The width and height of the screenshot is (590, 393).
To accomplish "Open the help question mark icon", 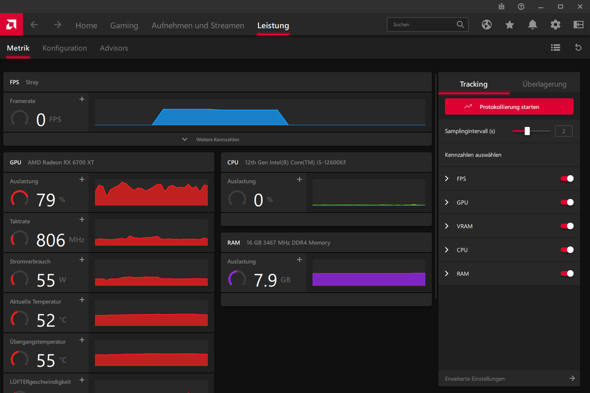I will tap(521, 6).
